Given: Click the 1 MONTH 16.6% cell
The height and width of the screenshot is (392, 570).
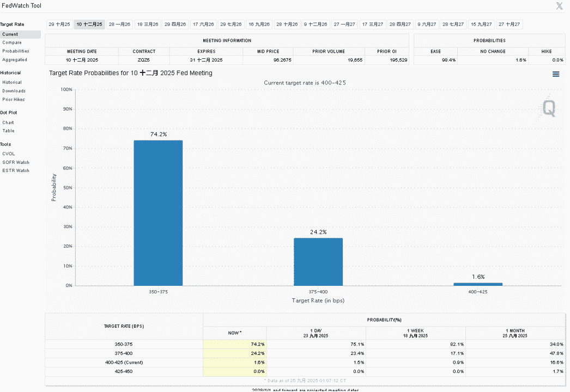Looking at the screenshot, I should [x=516, y=363].
